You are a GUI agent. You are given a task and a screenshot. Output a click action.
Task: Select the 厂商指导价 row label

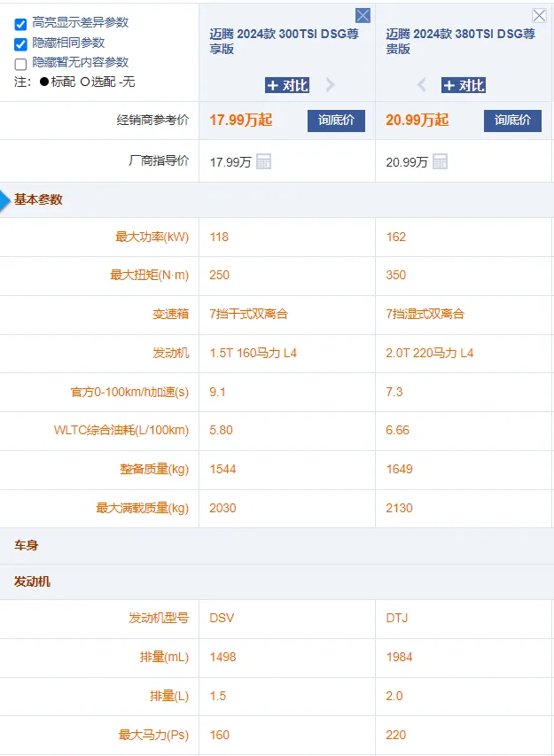(x=159, y=160)
